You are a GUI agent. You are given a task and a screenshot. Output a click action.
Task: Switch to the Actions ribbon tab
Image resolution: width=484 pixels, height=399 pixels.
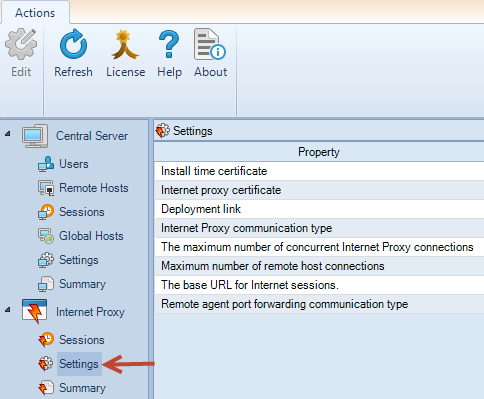click(x=35, y=13)
